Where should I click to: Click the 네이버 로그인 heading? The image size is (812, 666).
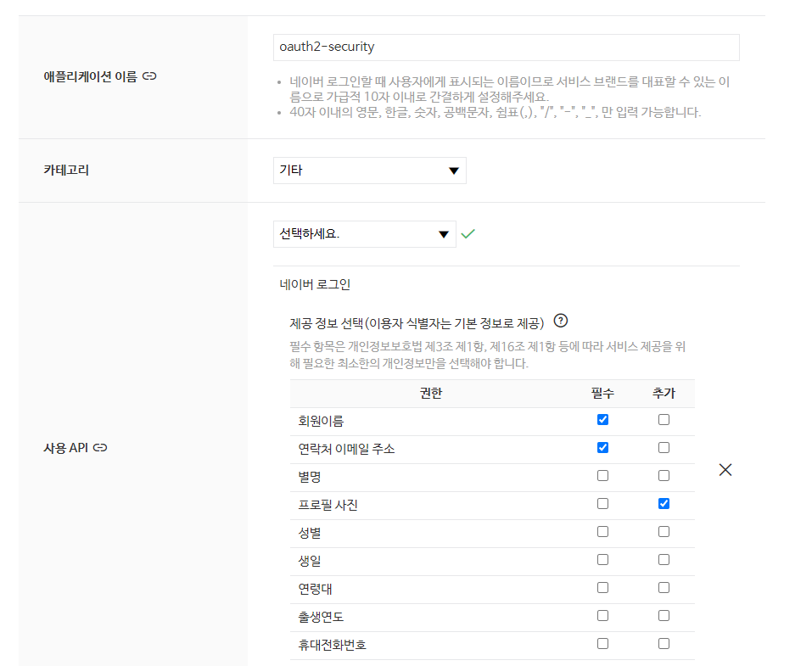pyautogui.click(x=315, y=284)
